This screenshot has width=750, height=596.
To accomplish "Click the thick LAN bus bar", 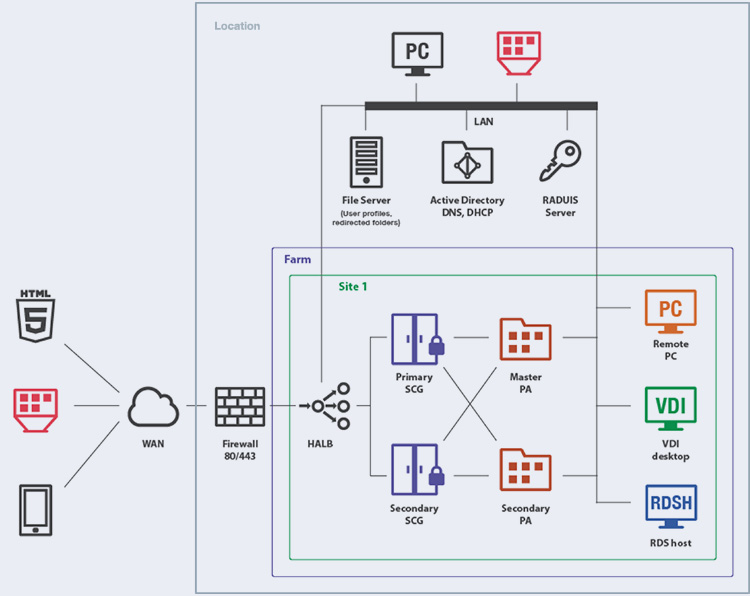I will click(481, 106).
